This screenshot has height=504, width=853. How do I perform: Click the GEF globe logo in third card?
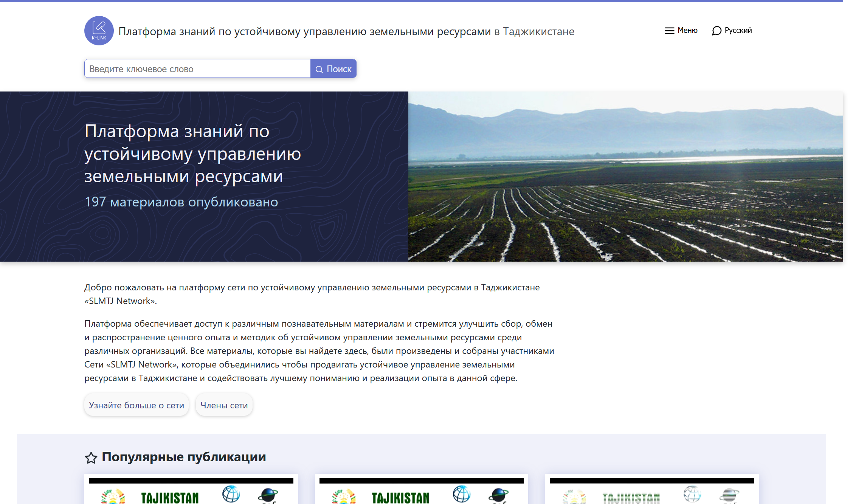pyautogui.click(x=729, y=495)
